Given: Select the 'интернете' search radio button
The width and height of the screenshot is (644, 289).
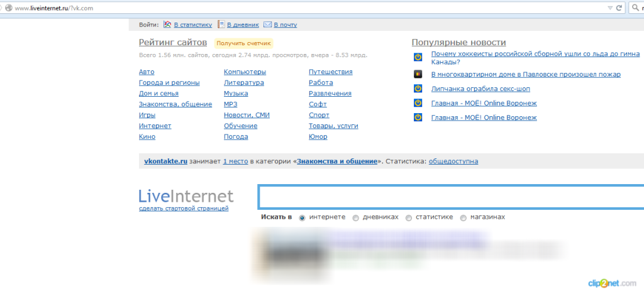Looking at the screenshot, I should [303, 217].
